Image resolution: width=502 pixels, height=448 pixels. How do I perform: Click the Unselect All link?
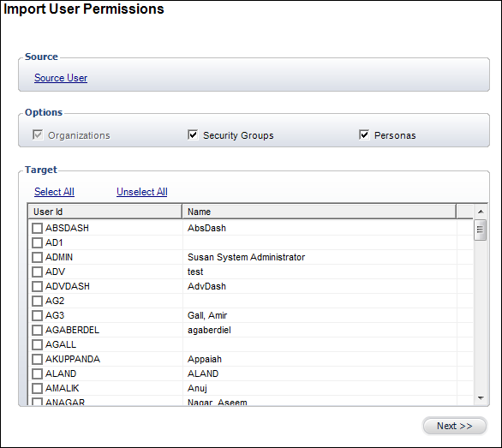142,192
